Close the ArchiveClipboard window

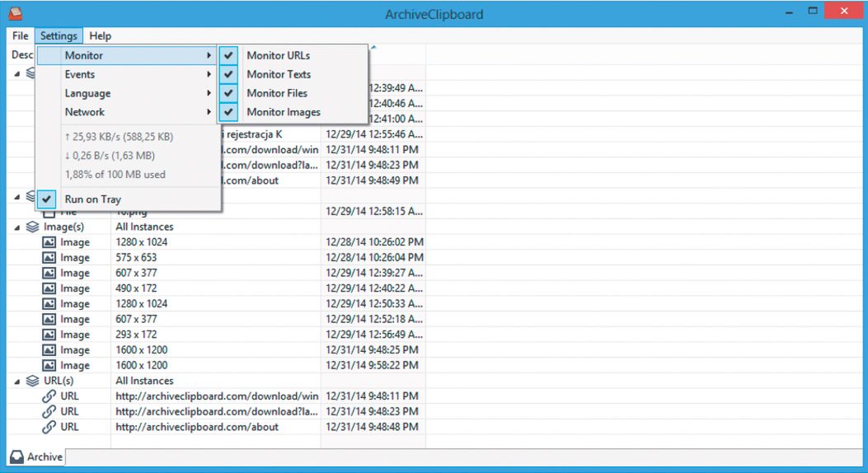pos(843,11)
